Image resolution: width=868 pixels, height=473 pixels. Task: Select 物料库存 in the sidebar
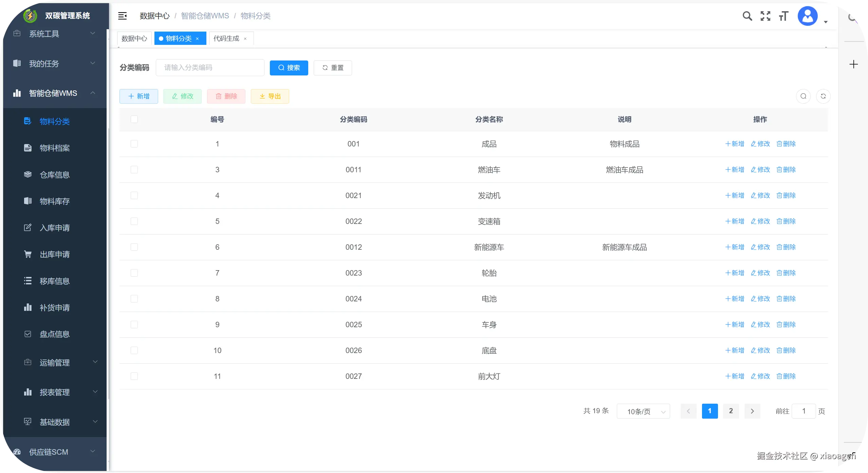(55, 201)
